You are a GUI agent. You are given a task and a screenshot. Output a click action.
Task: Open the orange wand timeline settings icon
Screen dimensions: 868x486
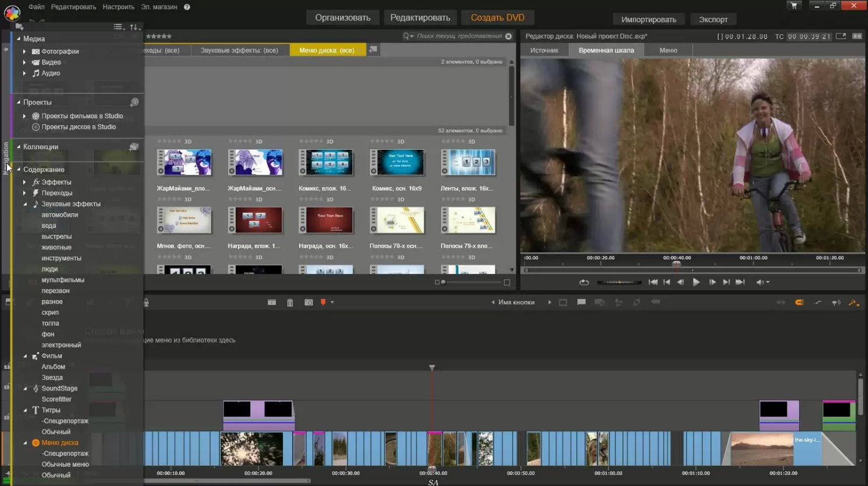pyautogui.click(x=854, y=302)
